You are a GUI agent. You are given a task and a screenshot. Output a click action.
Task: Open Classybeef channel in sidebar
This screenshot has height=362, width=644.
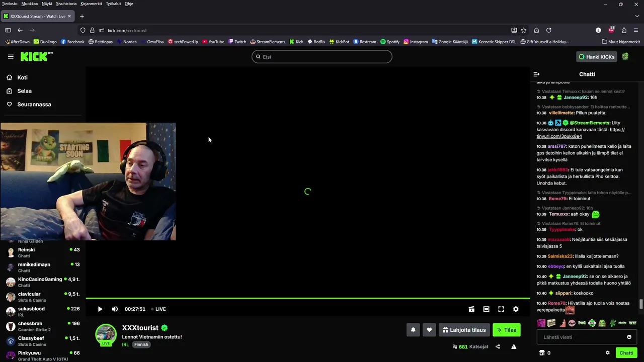42,341
